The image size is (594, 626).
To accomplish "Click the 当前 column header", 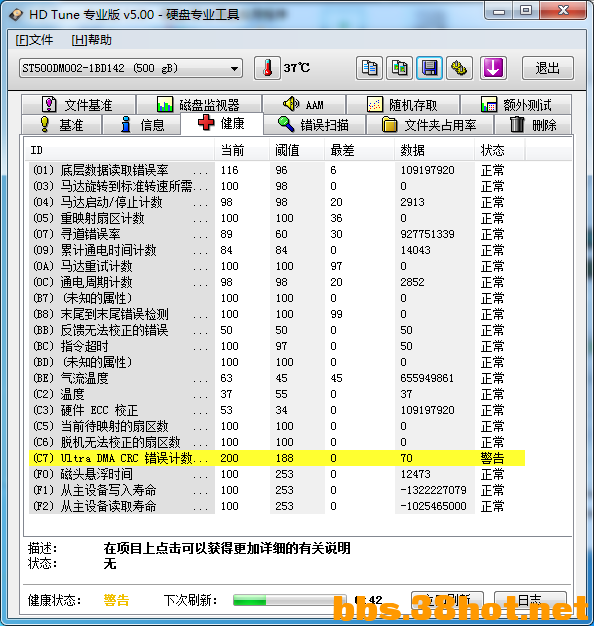I will pyautogui.click(x=242, y=150).
